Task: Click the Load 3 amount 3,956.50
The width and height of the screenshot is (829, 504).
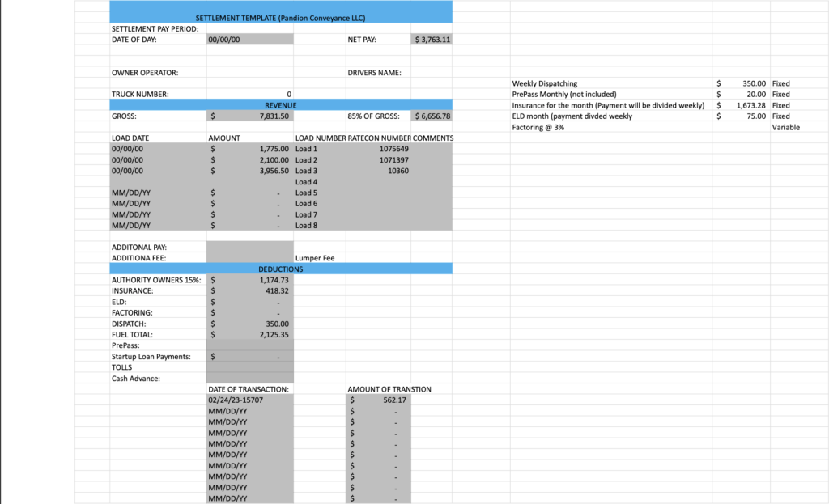Action: pyautogui.click(x=250, y=171)
